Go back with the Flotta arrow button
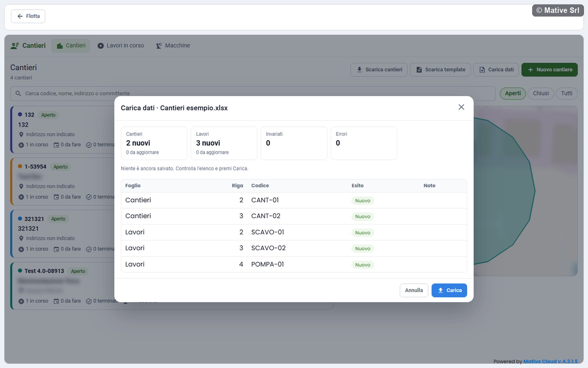 click(28, 16)
